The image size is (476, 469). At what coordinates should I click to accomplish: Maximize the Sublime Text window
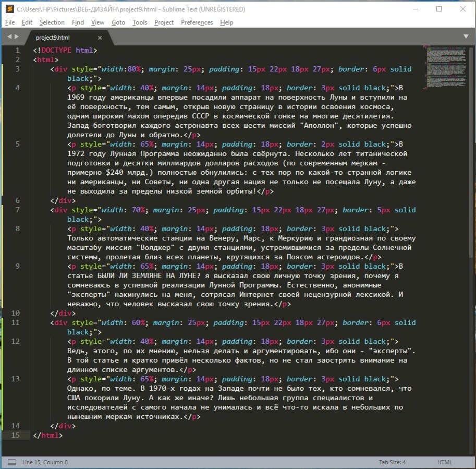439,9
